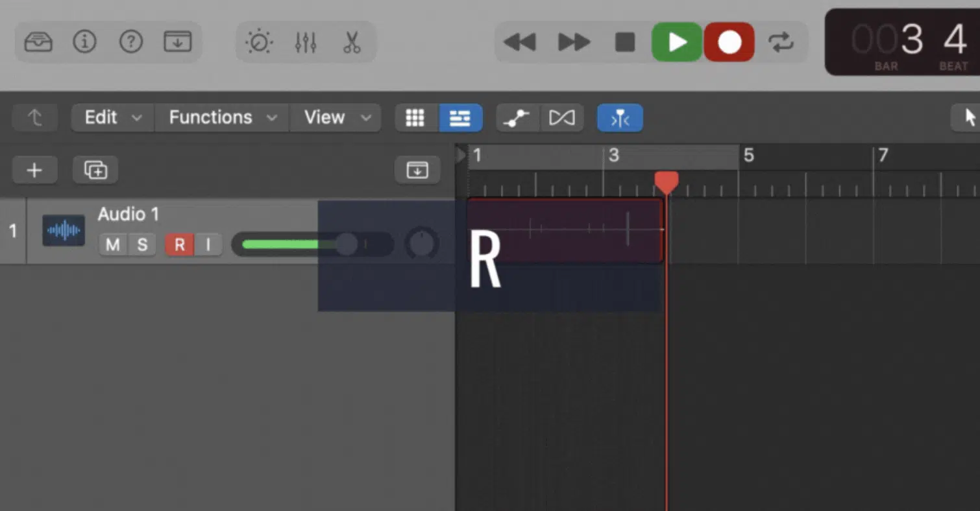Switch to grid view button
Viewport: 980px width, 511px height.
click(416, 118)
